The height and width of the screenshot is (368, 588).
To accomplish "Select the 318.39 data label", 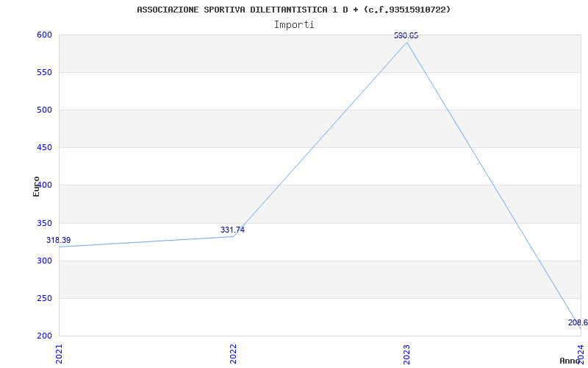I will pyautogui.click(x=59, y=241).
